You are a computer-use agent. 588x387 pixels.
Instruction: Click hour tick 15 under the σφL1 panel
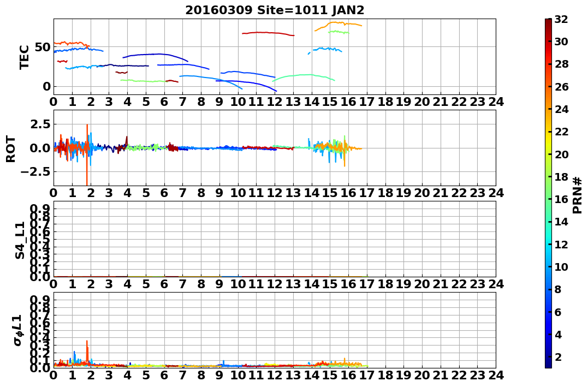click(330, 375)
